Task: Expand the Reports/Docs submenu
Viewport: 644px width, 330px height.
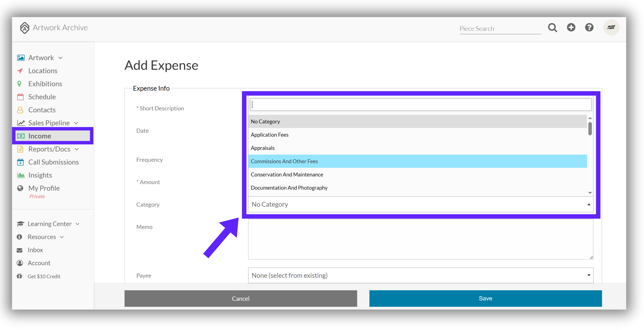Action: coord(77,149)
